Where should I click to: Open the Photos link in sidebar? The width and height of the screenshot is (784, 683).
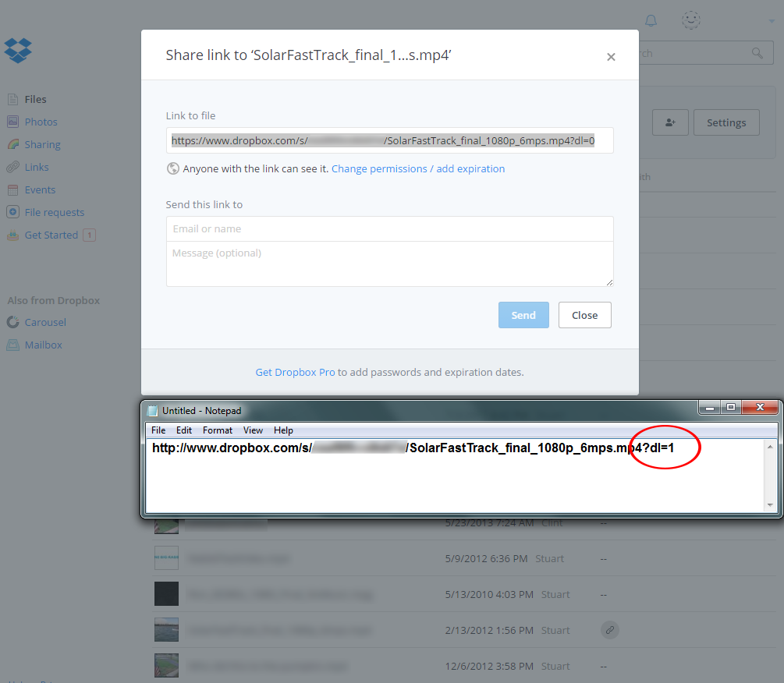(x=41, y=122)
